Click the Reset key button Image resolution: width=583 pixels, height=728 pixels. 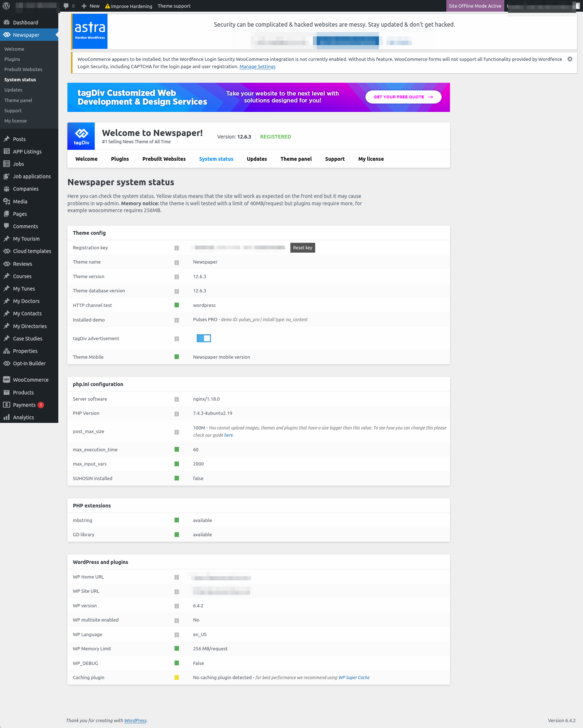click(303, 248)
